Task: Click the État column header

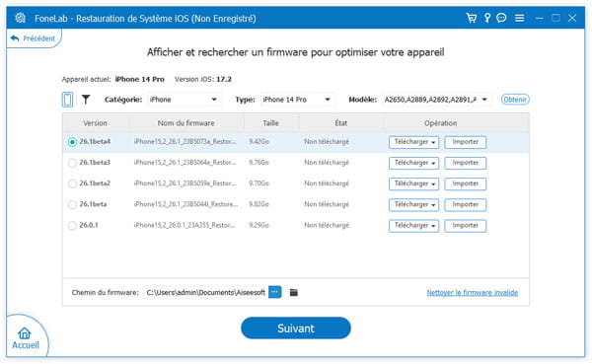Action: pyautogui.click(x=341, y=123)
